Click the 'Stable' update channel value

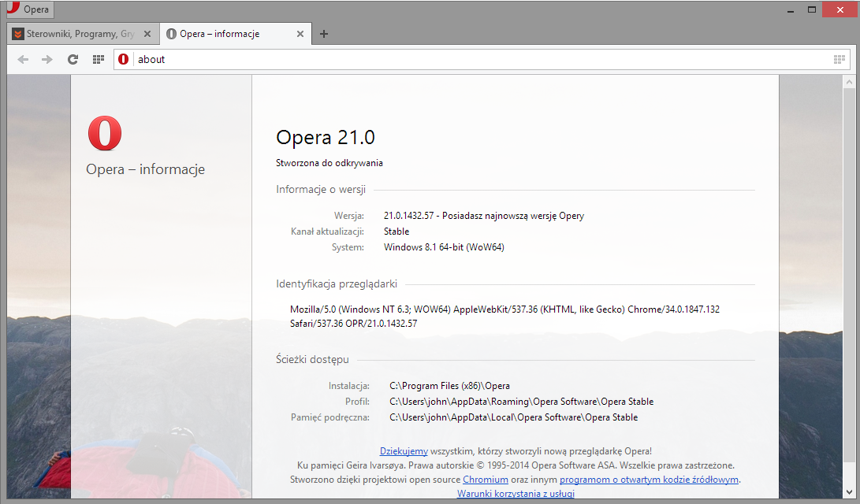pos(396,232)
